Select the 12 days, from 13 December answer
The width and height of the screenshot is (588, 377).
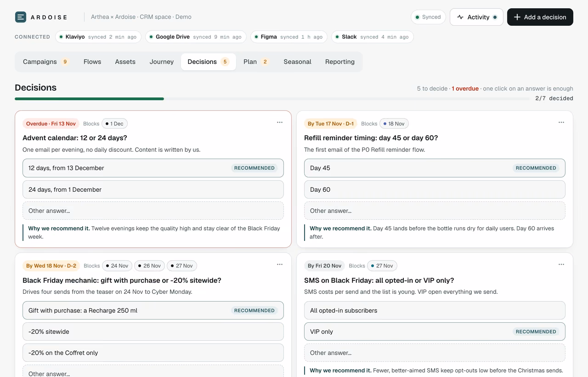click(x=153, y=168)
